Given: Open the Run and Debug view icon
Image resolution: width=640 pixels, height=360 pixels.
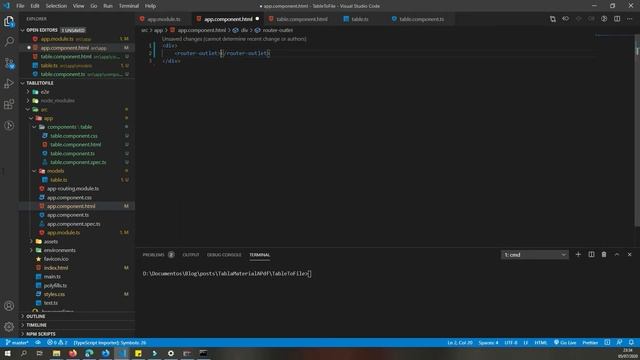Looking at the screenshot, I should point(9,84).
